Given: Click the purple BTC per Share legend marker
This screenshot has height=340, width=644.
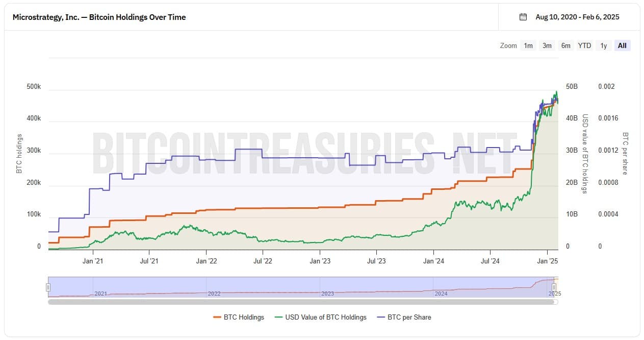Looking at the screenshot, I should pyautogui.click(x=380, y=317).
